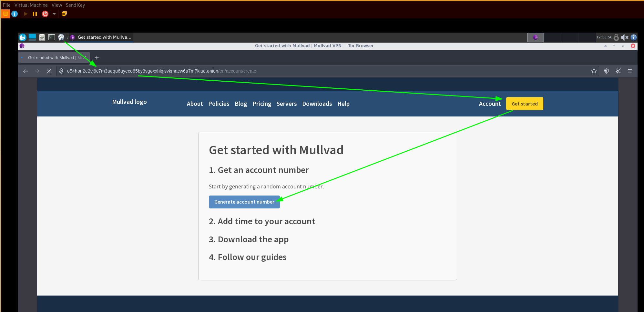644x312 pixels.
Task: Bookmark this page with the star icon
Action: 594,71
